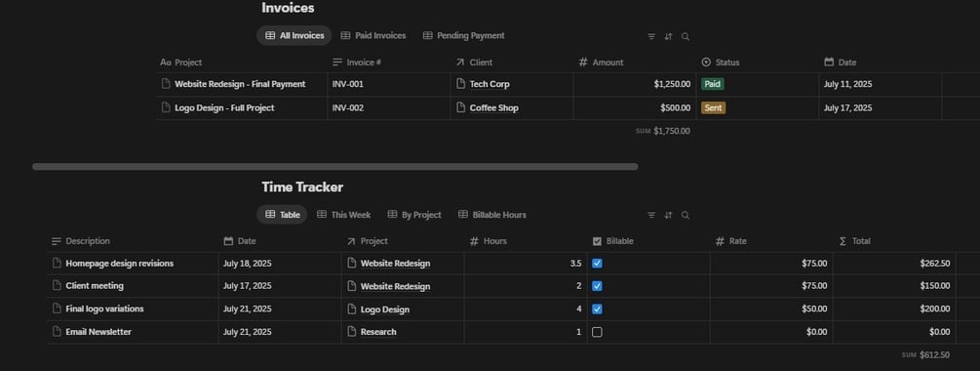Click page icon beside Email Newsletter
Screen dimensions: 980x371
pyautogui.click(x=57, y=332)
